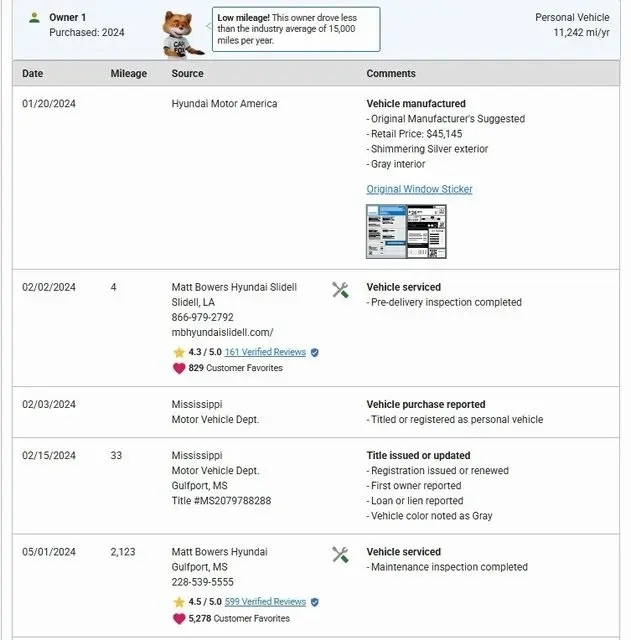Click the verified badge after 599 Verified Reviews
This screenshot has height=640, width=631.
[315, 603]
